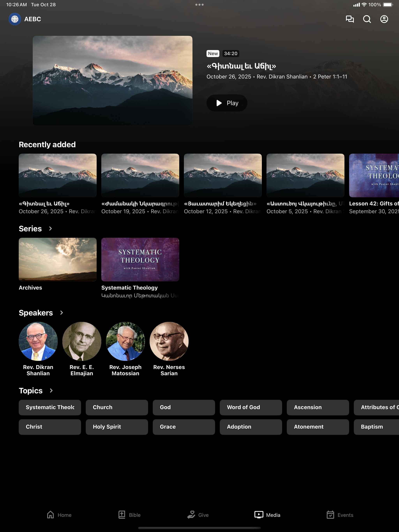Choose the Church topic chip

(117, 407)
